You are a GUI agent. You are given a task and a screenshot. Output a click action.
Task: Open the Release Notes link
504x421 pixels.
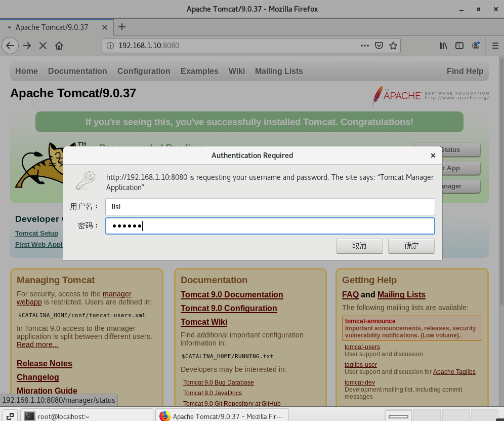(x=45, y=363)
